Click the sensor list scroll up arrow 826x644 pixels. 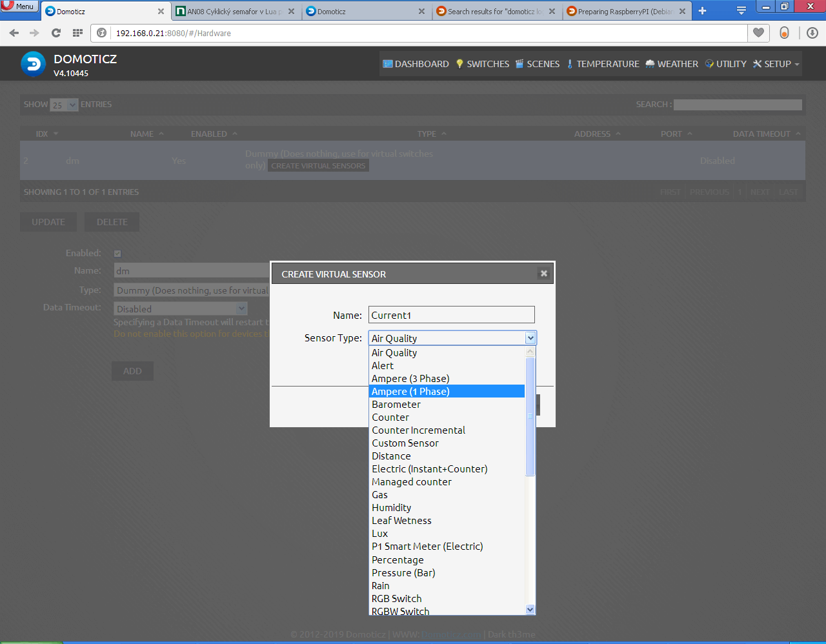point(530,352)
